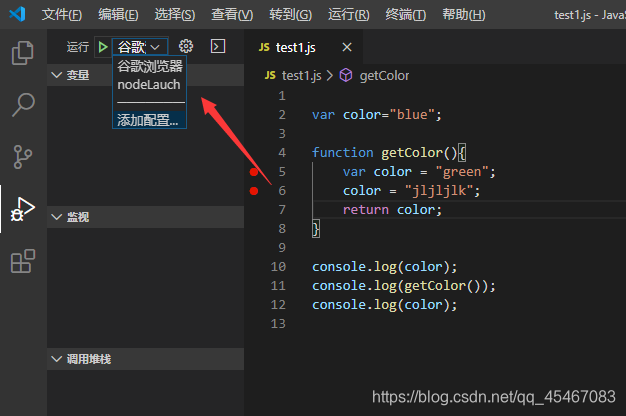Collapse the 调用堆栈 section
626x416 pixels.
click(145, 359)
